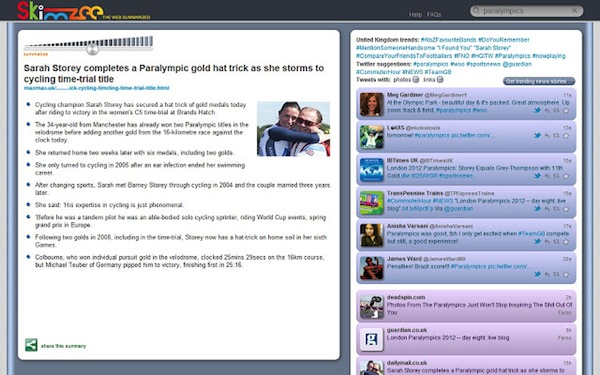Screen dimensions: 600x375
Task: Click the paralympics search field
Action: (527, 11)
